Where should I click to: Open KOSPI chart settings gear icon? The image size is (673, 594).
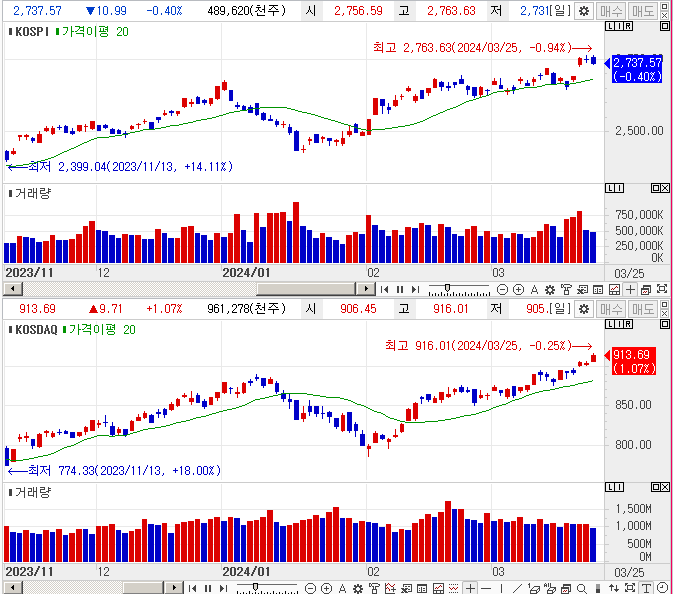(x=584, y=11)
